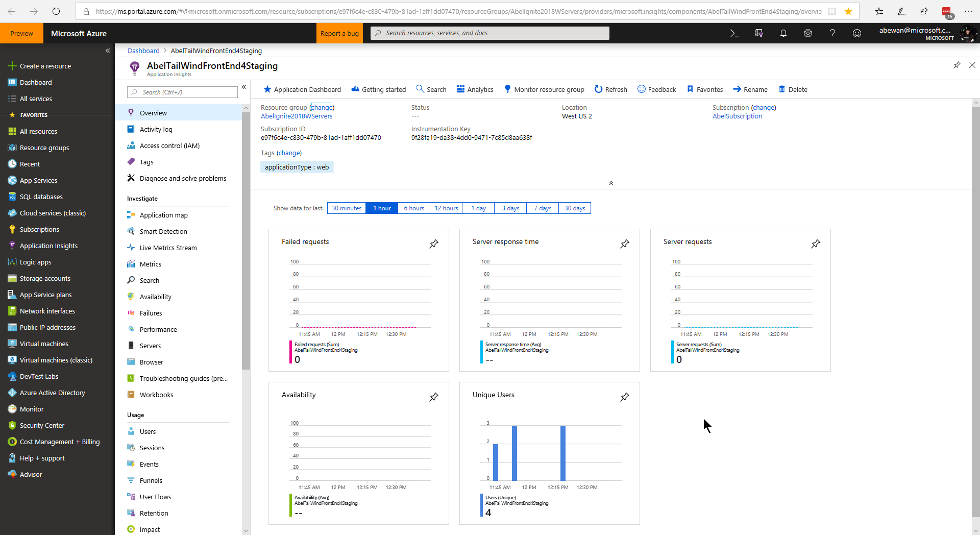Select the 30 days time range
980x535 pixels.
tap(575, 208)
